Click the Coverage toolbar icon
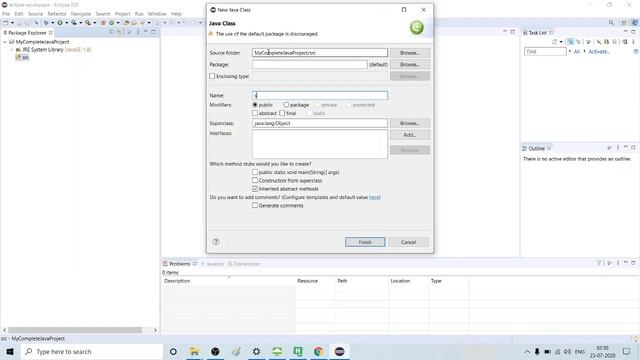This screenshot has height=360, width=640. click(74, 23)
